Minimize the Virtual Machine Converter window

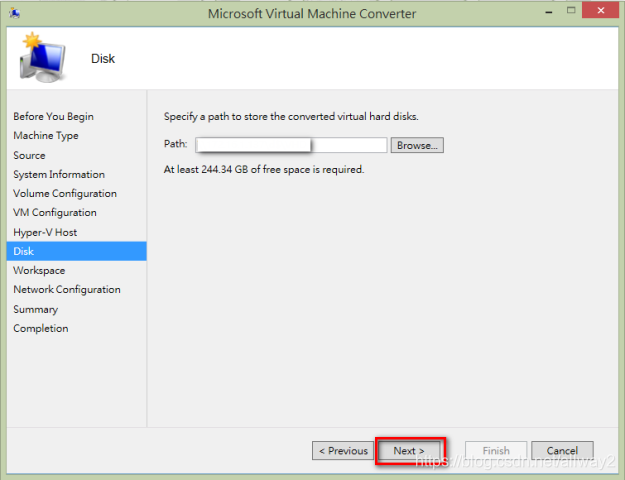pyautogui.click(x=549, y=12)
